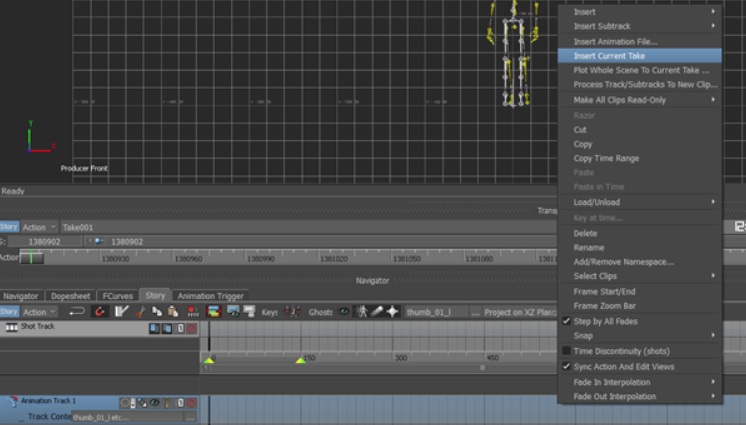Expand Fade Out Interpolation submenu
This screenshot has height=425, width=746.
coord(640,396)
